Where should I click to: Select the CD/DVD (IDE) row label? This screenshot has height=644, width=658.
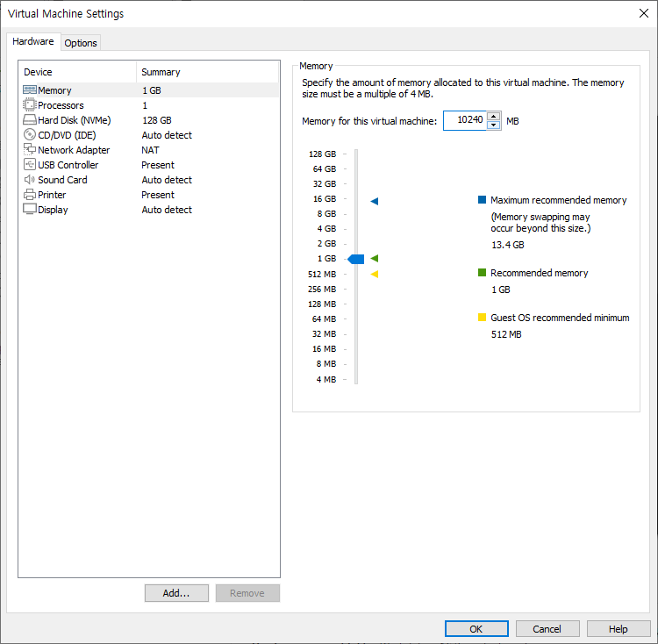[67, 135]
